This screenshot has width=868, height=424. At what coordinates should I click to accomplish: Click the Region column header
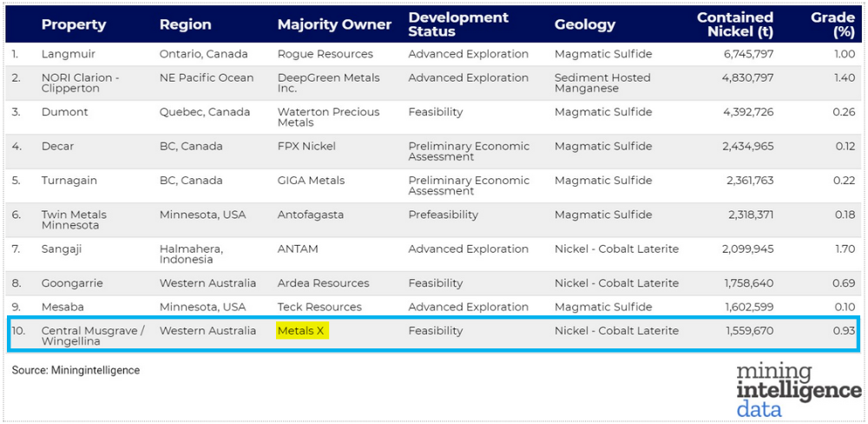185,25
